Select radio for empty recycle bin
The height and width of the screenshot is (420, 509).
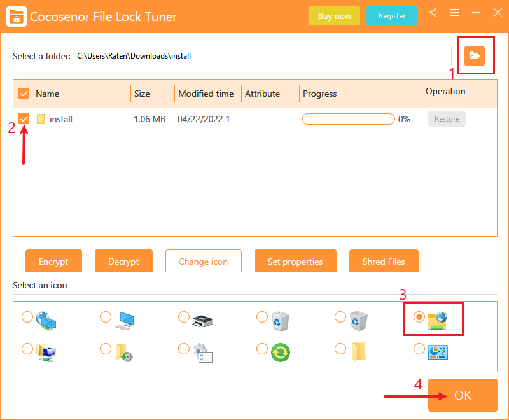(340, 317)
